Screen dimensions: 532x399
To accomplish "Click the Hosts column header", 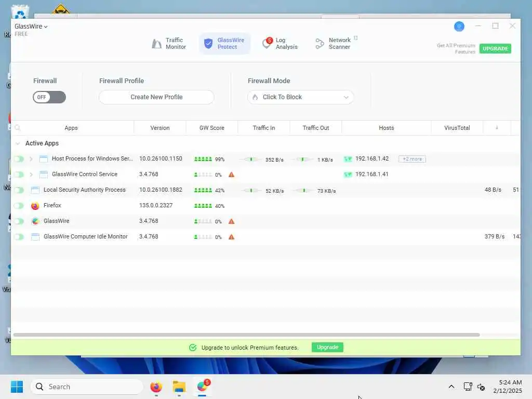I will (x=386, y=128).
